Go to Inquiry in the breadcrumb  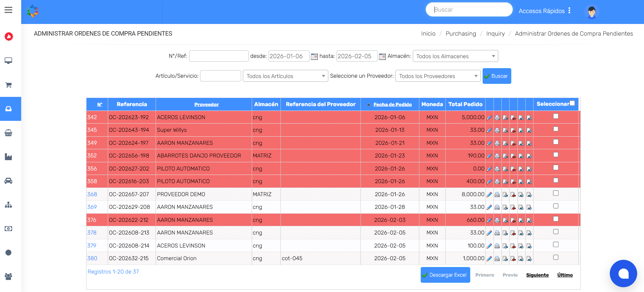(495, 34)
